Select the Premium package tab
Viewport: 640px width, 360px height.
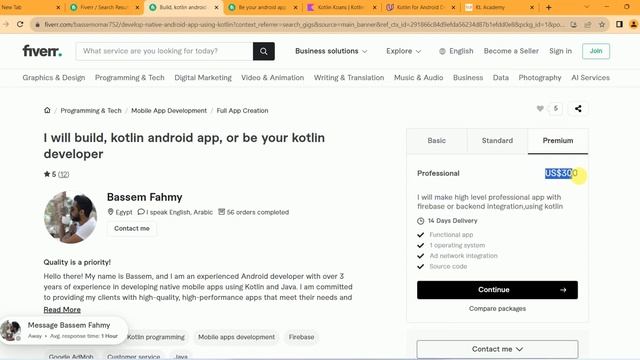[558, 141]
